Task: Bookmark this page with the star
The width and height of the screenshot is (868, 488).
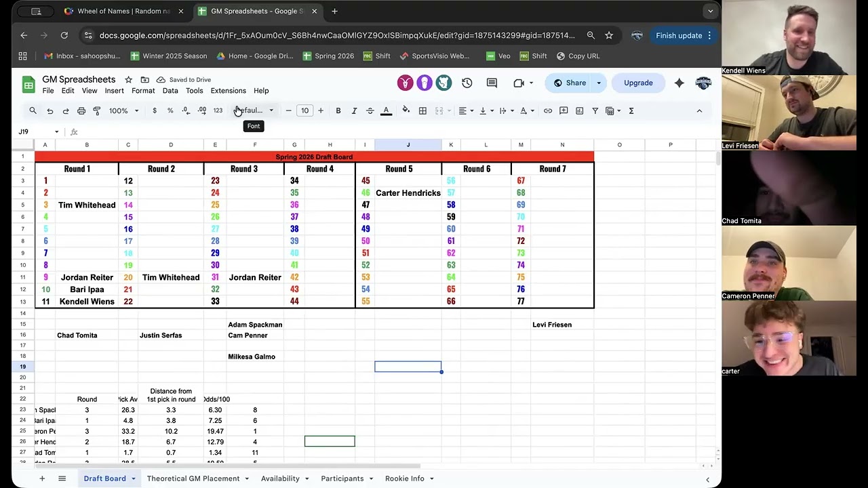Action: (x=609, y=35)
